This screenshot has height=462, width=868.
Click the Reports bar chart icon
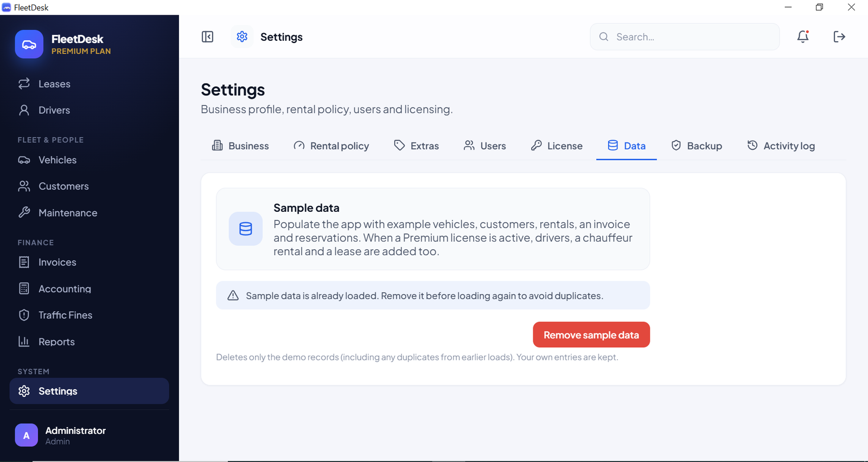[x=24, y=341]
